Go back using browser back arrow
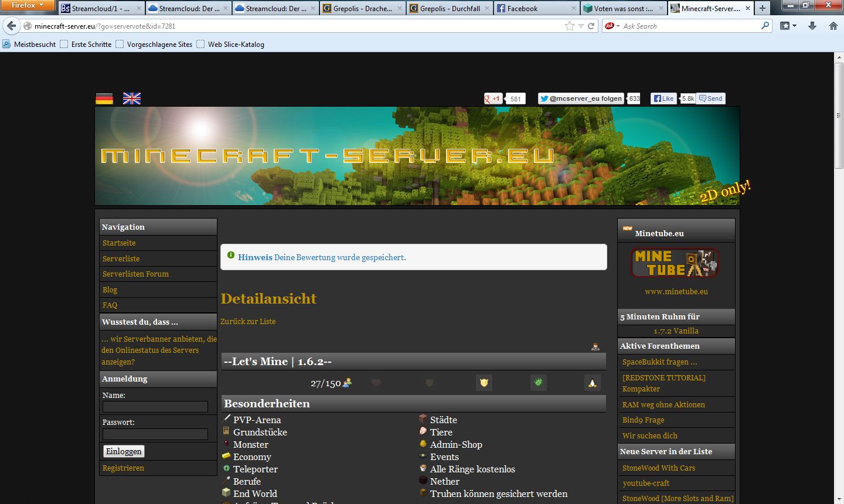 pyautogui.click(x=11, y=26)
